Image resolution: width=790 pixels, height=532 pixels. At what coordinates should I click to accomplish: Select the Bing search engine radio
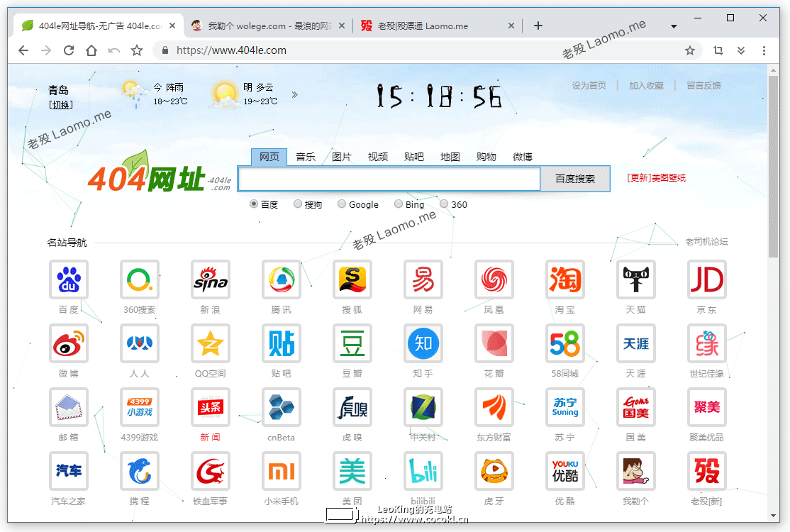[x=399, y=204]
